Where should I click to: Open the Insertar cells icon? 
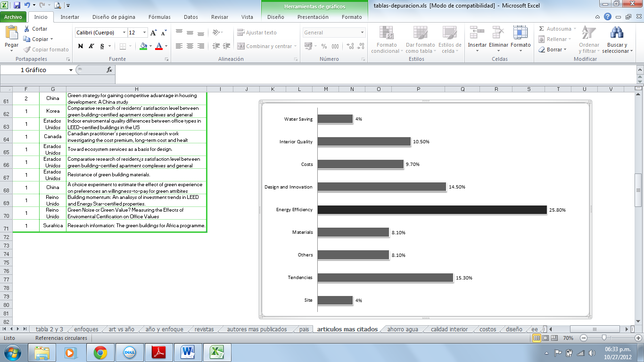click(x=477, y=33)
